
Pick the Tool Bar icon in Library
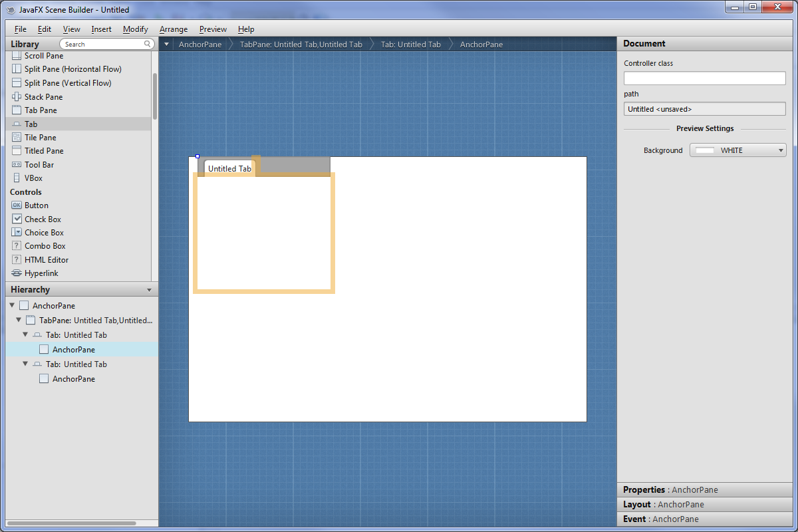click(x=17, y=165)
